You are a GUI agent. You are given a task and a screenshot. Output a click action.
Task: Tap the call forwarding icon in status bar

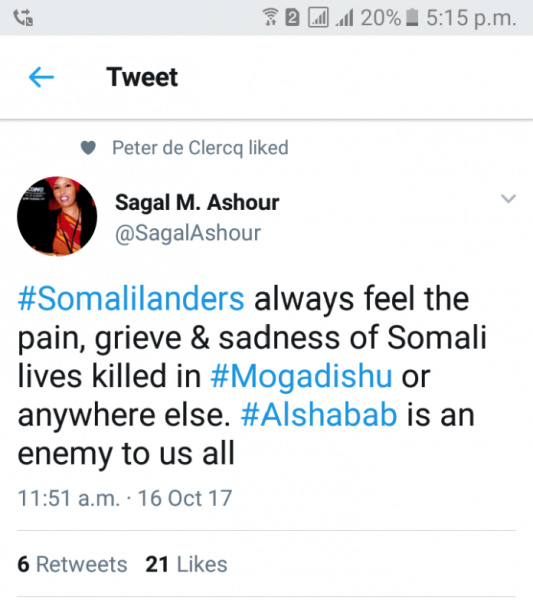23,18
